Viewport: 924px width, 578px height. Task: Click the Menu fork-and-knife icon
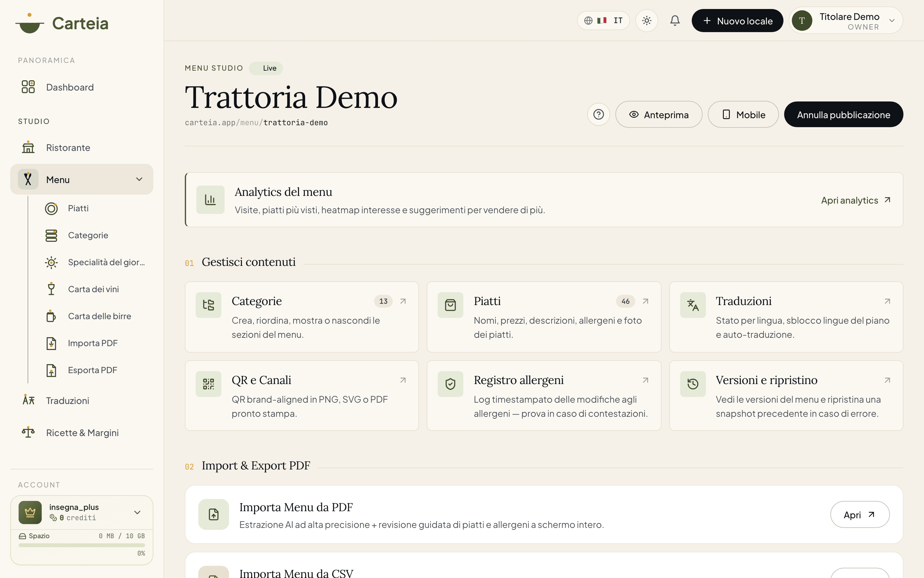(28, 179)
